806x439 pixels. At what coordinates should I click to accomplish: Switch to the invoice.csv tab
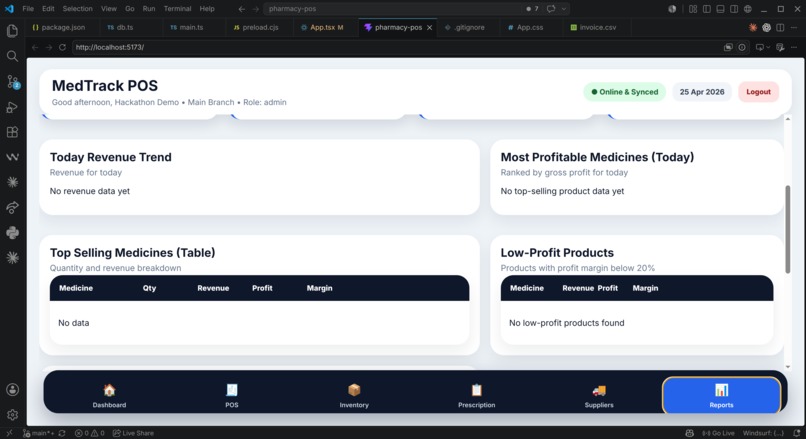(x=597, y=27)
